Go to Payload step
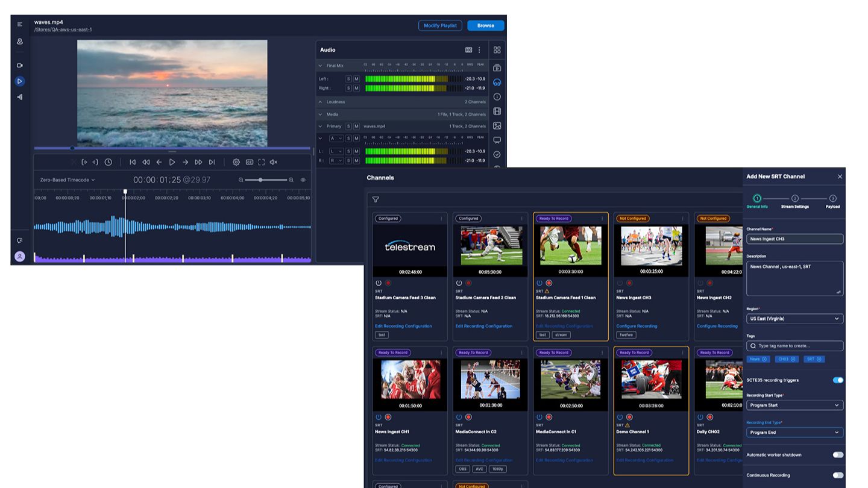Screen dimensions: 868x488 tap(832, 201)
